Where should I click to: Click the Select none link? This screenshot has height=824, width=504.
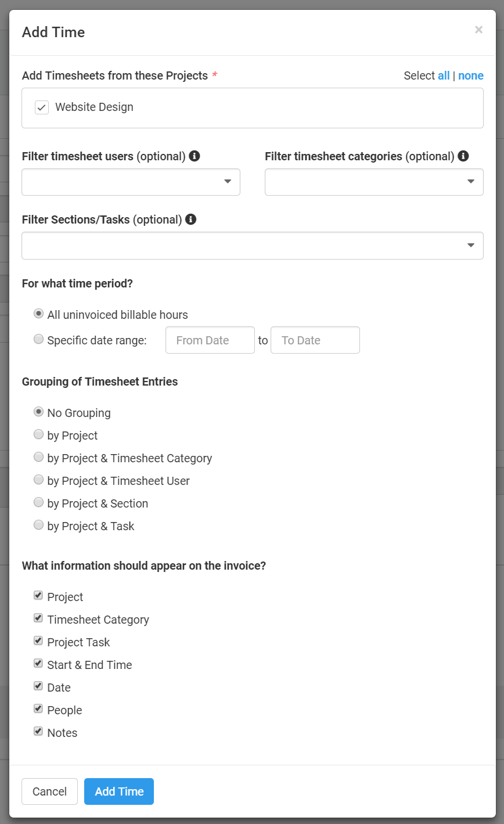(x=471, y=75)
